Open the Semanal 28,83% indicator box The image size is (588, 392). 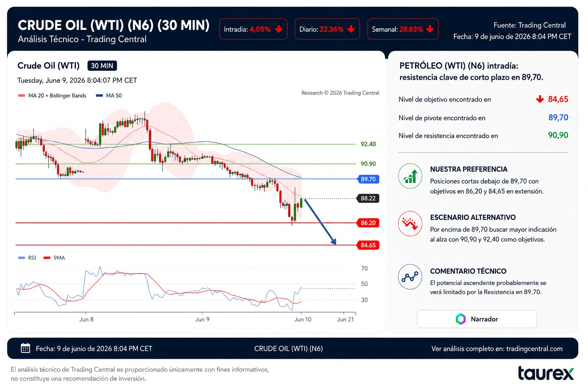click(x=403, y=29)
